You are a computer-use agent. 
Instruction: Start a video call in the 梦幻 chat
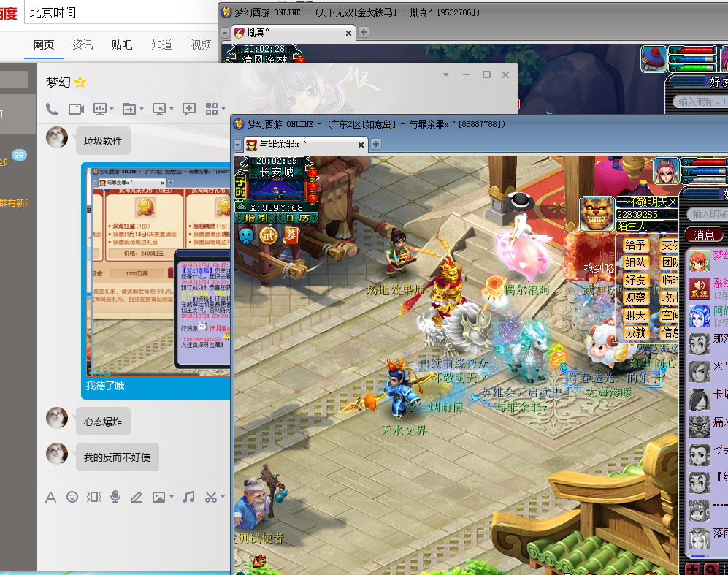pyautogui.click(x=76, y=109)
